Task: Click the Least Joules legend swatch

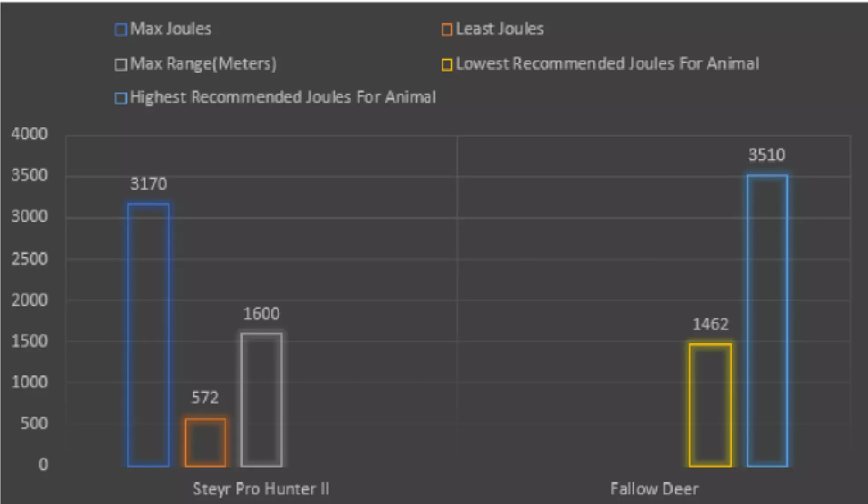Action: pyautogui.click(x=447, y=30)
